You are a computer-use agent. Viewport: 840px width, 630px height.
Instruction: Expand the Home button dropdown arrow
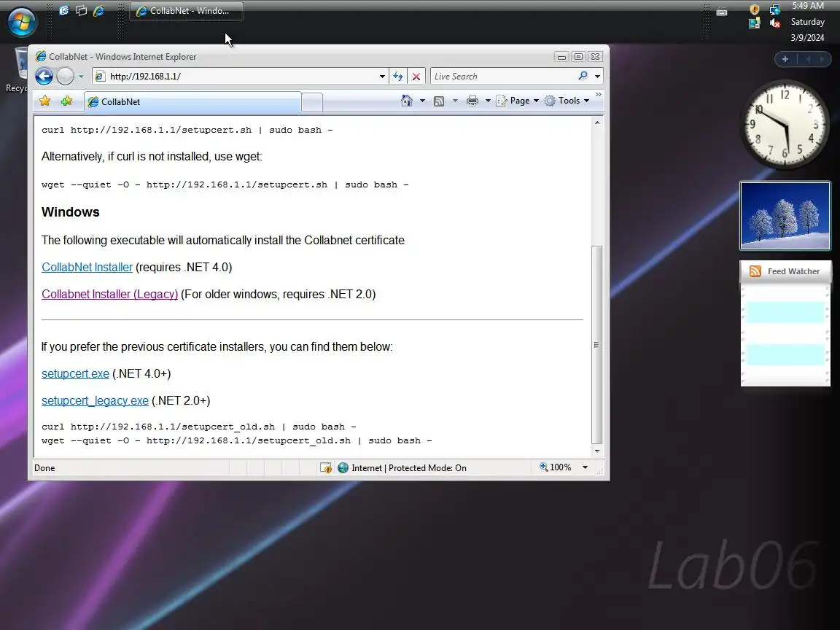pyautogui.click(x=422, y=101)
